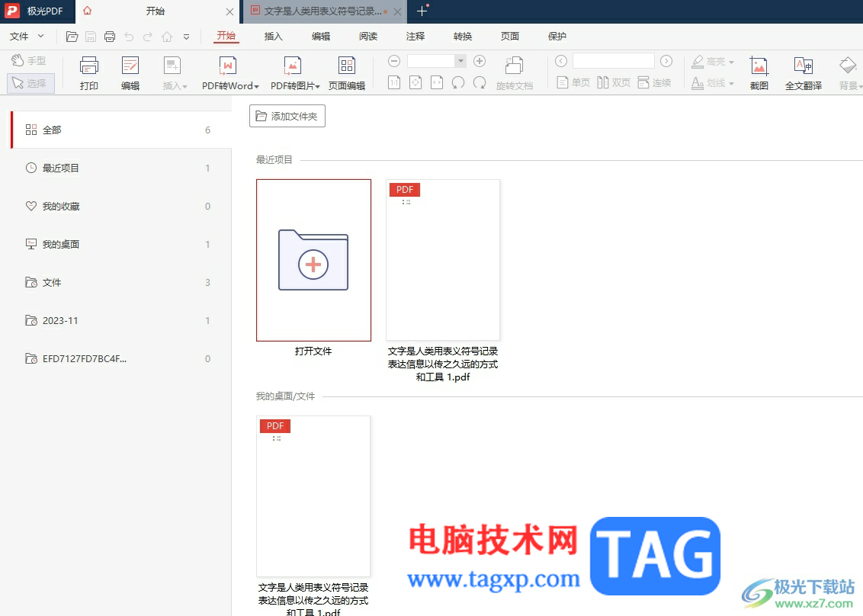Screen dimensions: 863x616
Task: Click the new tab plus button
Action: click(422, 11)
